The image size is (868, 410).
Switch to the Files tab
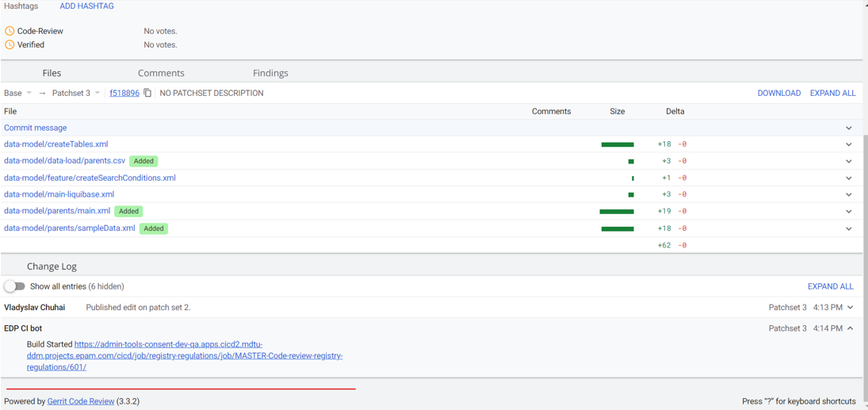tap(52, 73)
